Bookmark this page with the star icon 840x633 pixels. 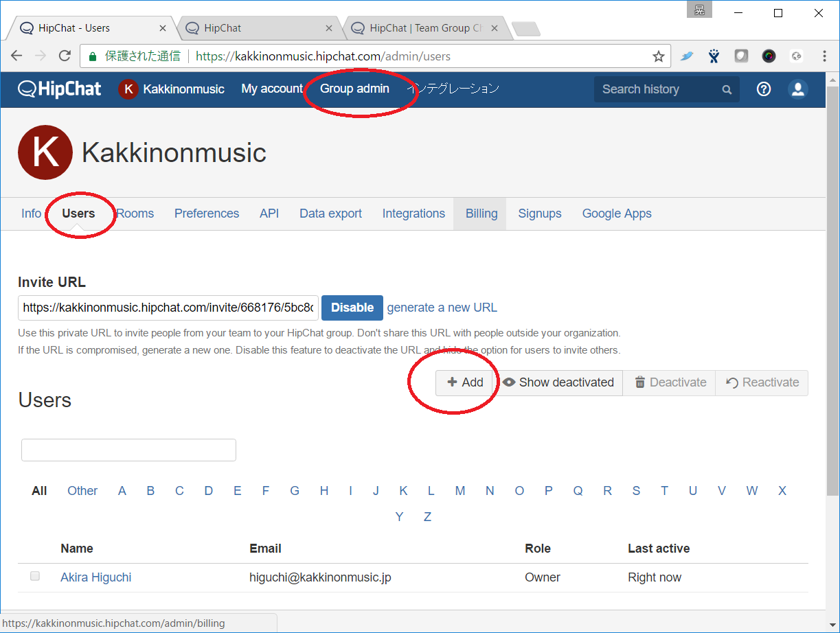click(x=659, y=56)
